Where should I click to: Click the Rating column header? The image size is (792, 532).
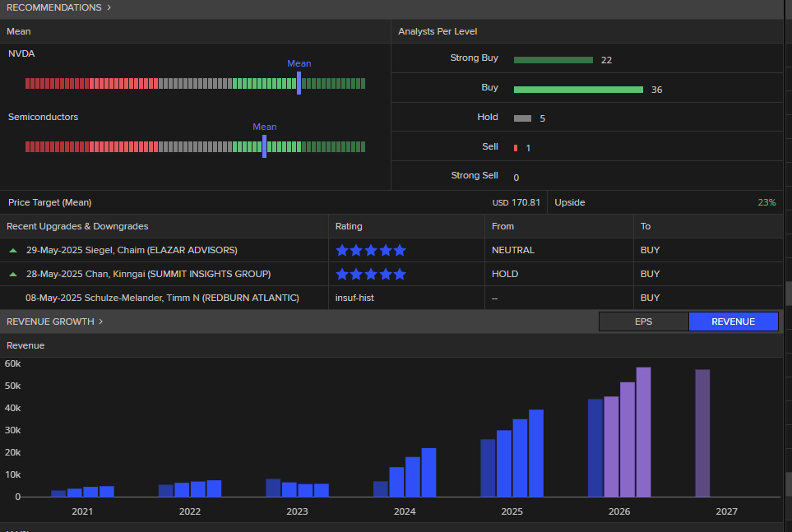pos(349,226)
